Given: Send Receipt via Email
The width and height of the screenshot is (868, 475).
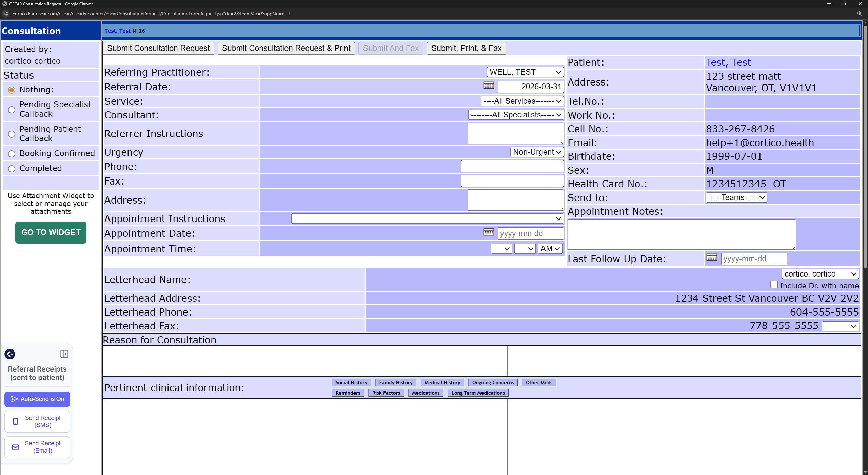Looking at the screenshot, I should (37, 447).
